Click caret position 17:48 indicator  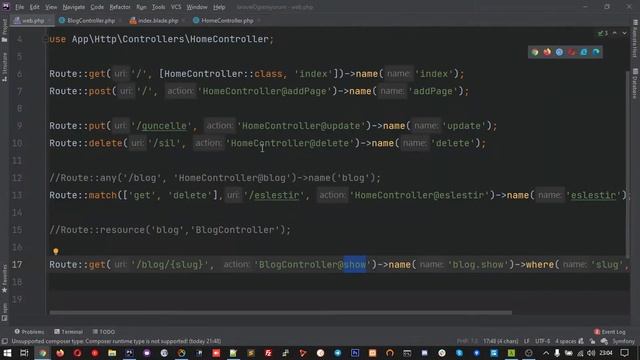pos(501,341)
